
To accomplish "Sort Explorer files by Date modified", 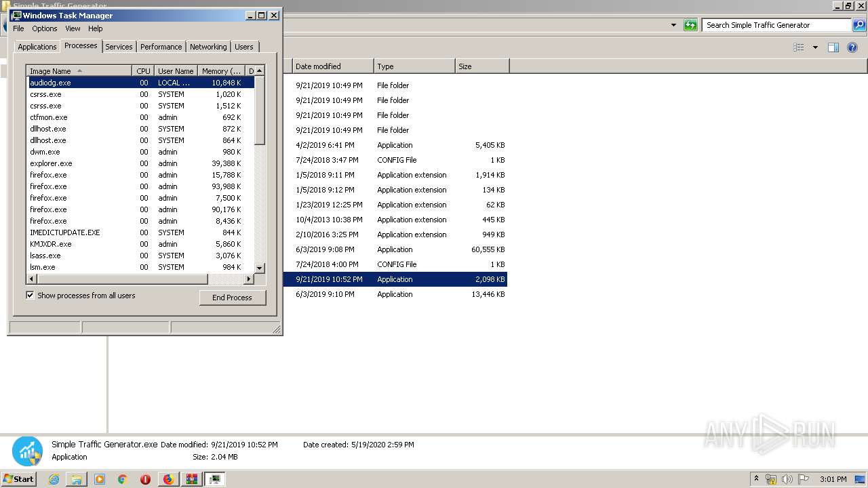I will click(x=333, y=66).
